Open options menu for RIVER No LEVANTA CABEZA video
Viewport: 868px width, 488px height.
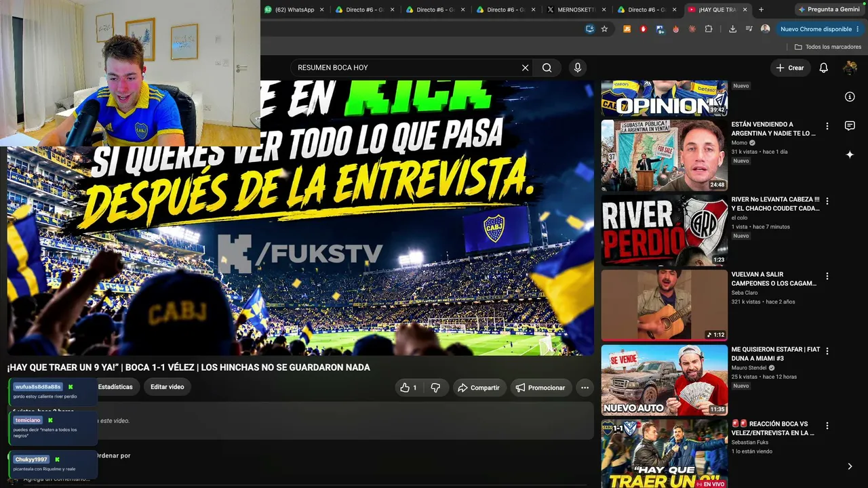[x=827, y=201]
